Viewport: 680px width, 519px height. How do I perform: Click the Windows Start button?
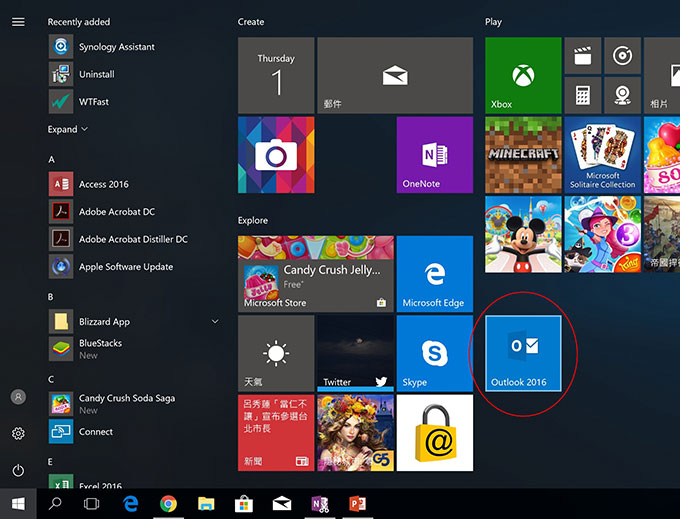pyautogui.click(x=18, y=504)
